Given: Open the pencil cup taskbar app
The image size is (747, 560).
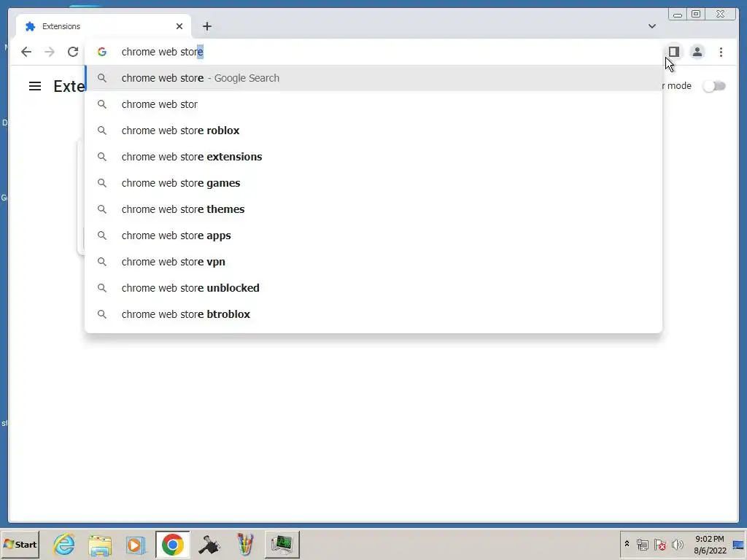Looking at the screenshot, I should [245, 544].
